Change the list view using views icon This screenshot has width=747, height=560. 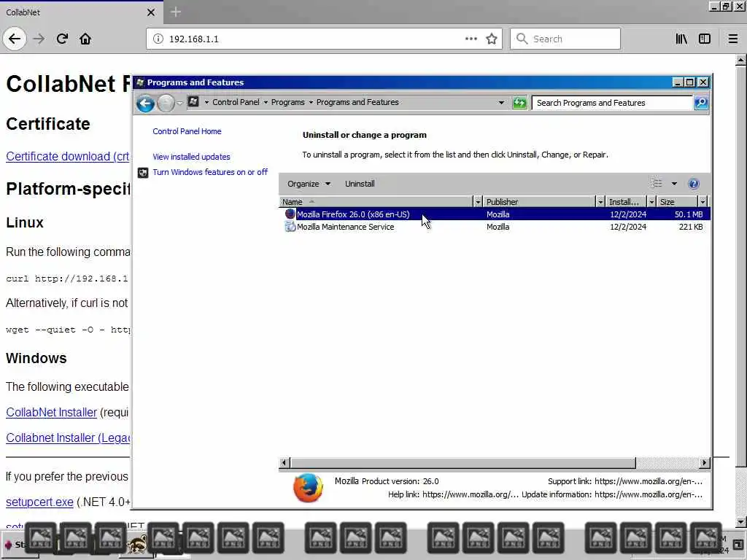tap(657, 183)
